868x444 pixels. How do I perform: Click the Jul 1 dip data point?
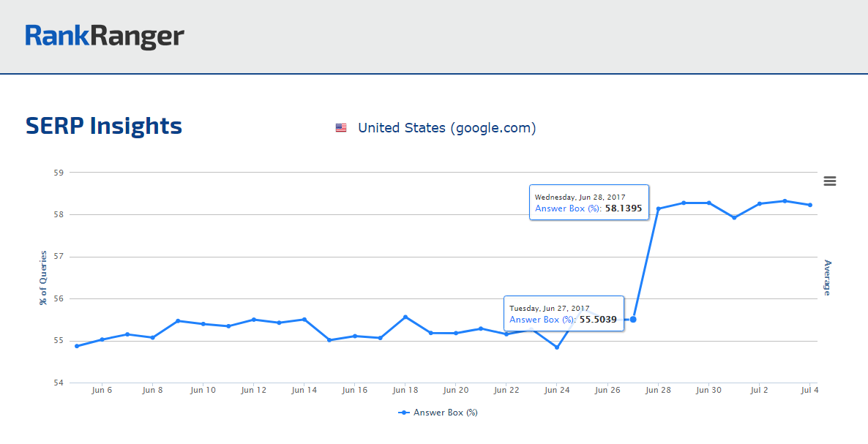click(x=734, y=217)
